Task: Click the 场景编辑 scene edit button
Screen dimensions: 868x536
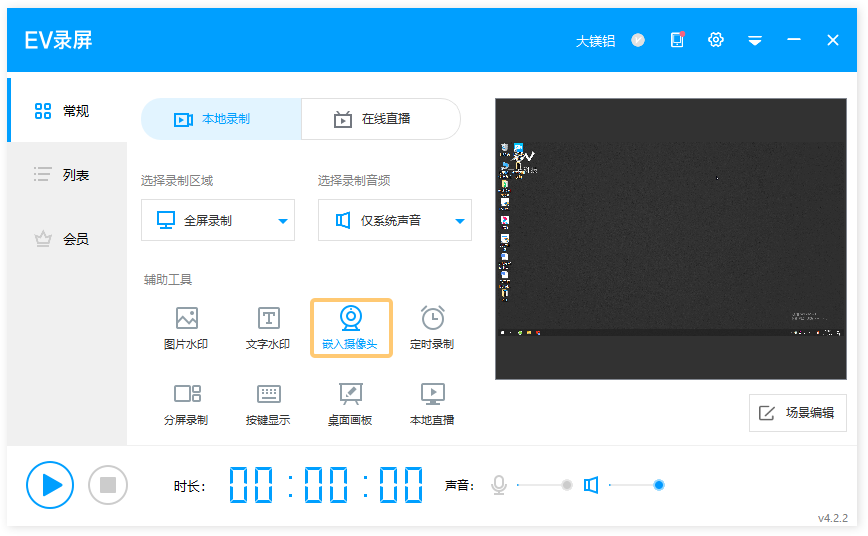Action: (797, 413)
